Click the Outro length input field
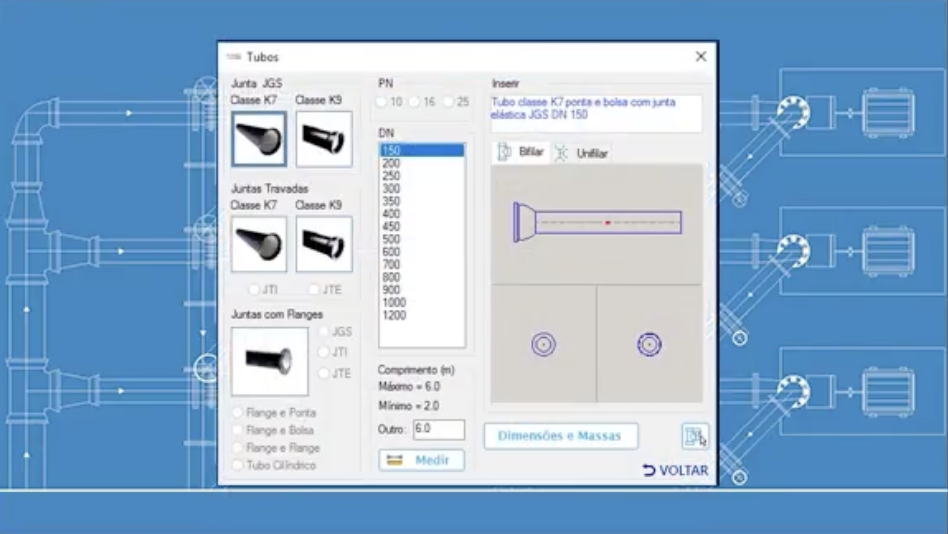Image resolution: width=948 pixels, height=534 pixels. [438, 430]
